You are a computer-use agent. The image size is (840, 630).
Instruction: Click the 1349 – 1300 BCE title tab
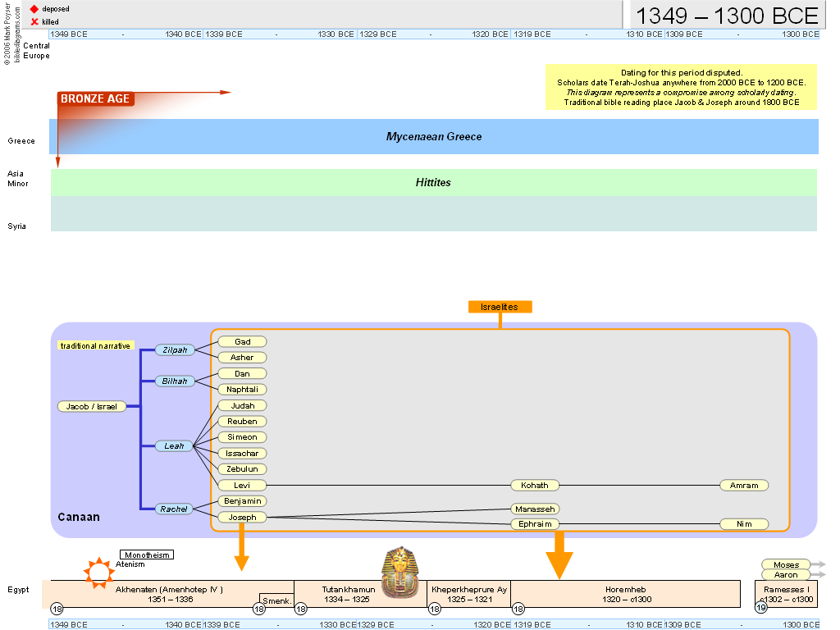pyautogui.click(x=726, y=16)
